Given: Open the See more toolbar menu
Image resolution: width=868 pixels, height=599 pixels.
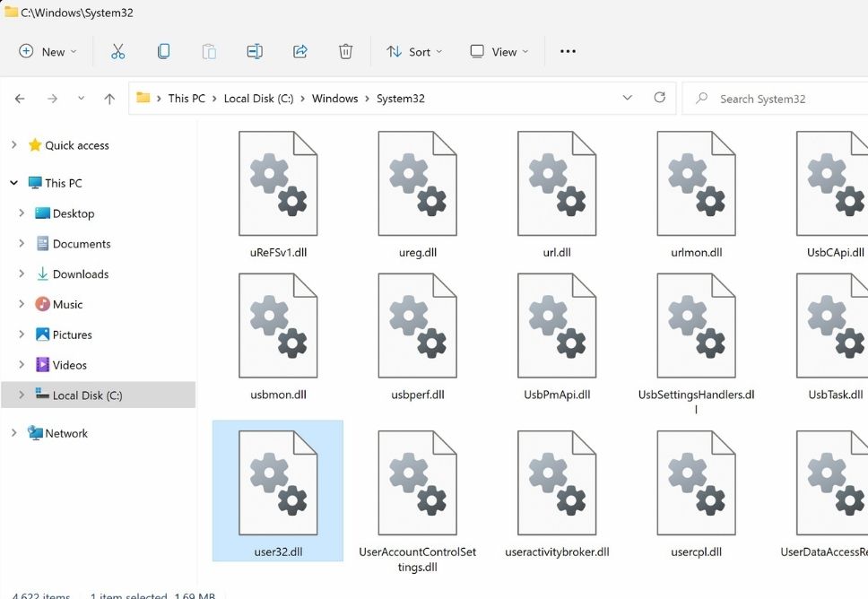Looking at the screenshot, I should (x=568, y=51).
